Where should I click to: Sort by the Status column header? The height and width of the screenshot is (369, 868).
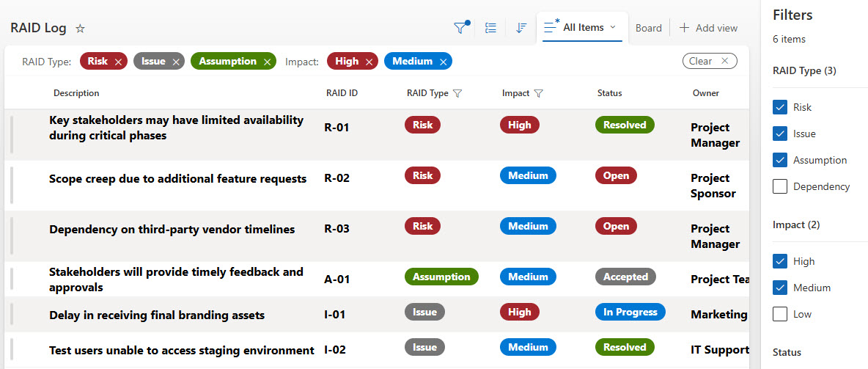(609, 93)
